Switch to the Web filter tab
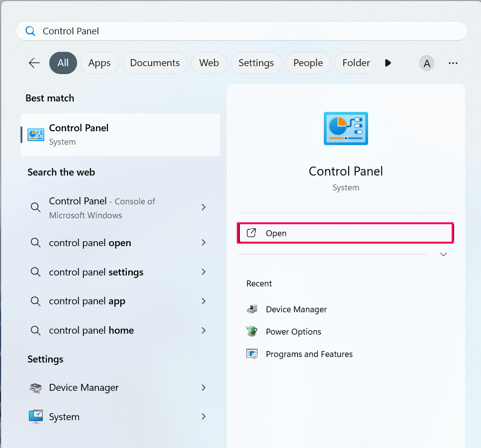Screen dimensions: 481x448 pos(209,63)
